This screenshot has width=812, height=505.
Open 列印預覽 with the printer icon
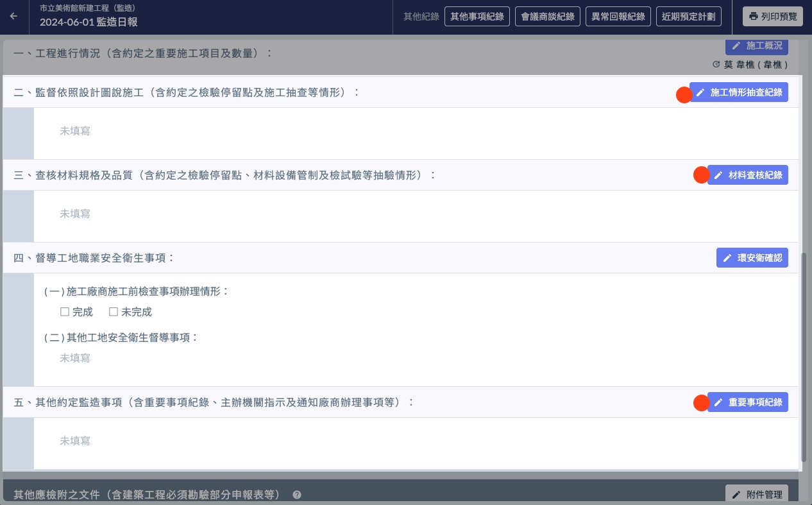click(772, 17)
